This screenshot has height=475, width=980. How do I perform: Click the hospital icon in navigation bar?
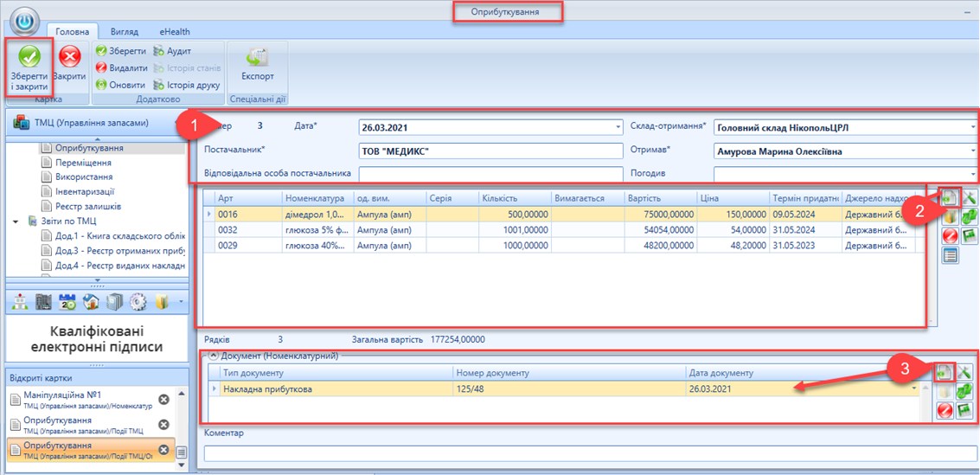(20, 302)
